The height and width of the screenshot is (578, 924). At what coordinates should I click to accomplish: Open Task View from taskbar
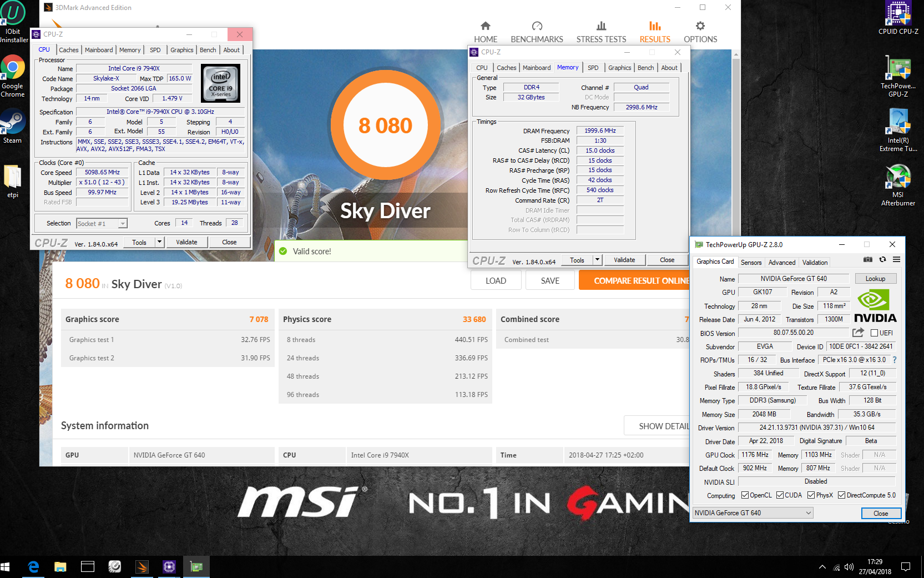[88, 567]
